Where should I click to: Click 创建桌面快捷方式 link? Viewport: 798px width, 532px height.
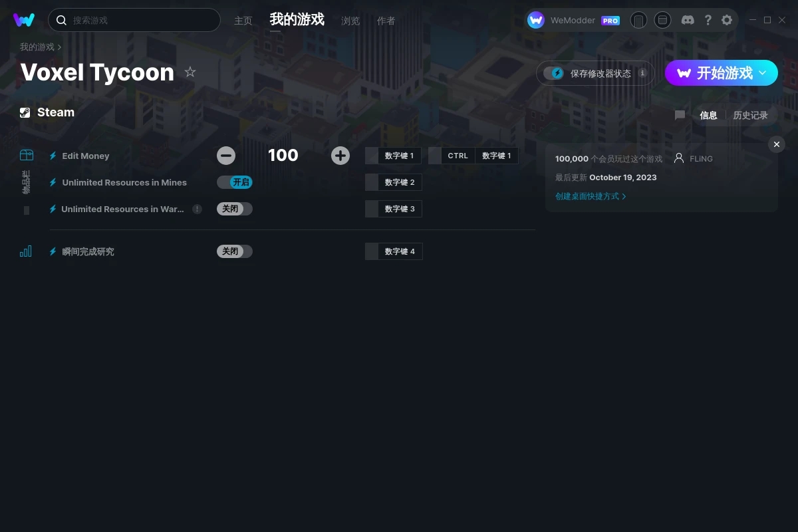tap(591, 196)
